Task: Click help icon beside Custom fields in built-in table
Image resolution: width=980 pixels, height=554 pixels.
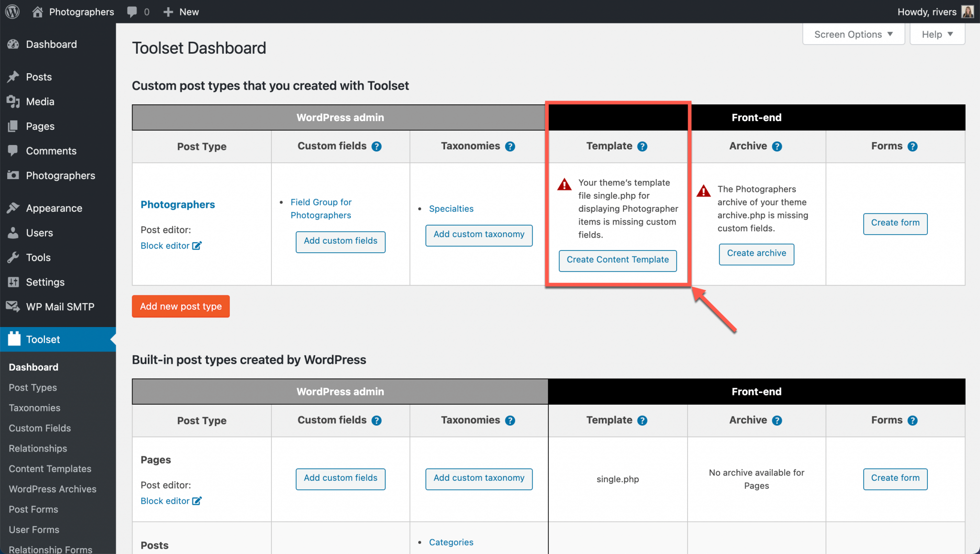Action: (x=377, y=420)
